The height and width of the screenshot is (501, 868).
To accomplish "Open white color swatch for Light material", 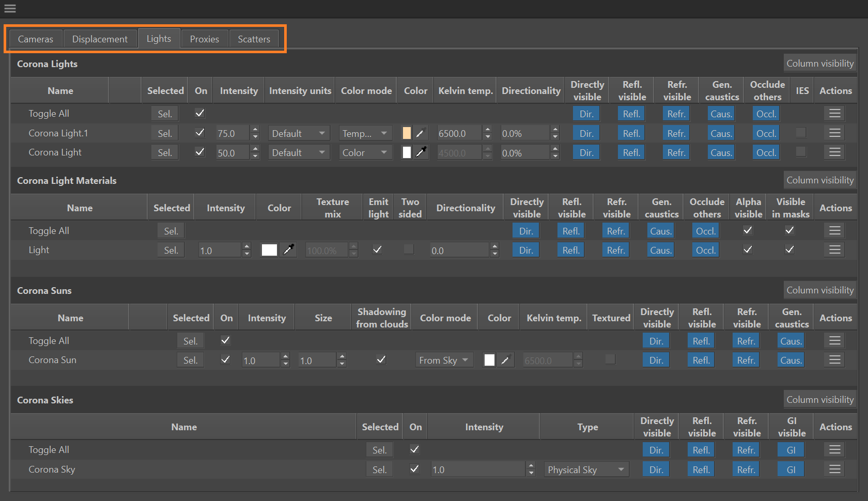I will coord(269,250).
